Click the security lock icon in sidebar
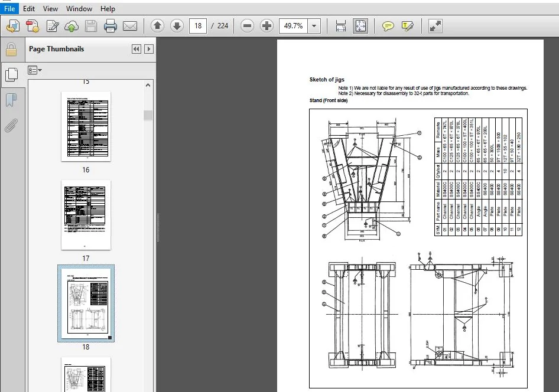Viewport: 559px width, 392px height. (x=11, y=50)
